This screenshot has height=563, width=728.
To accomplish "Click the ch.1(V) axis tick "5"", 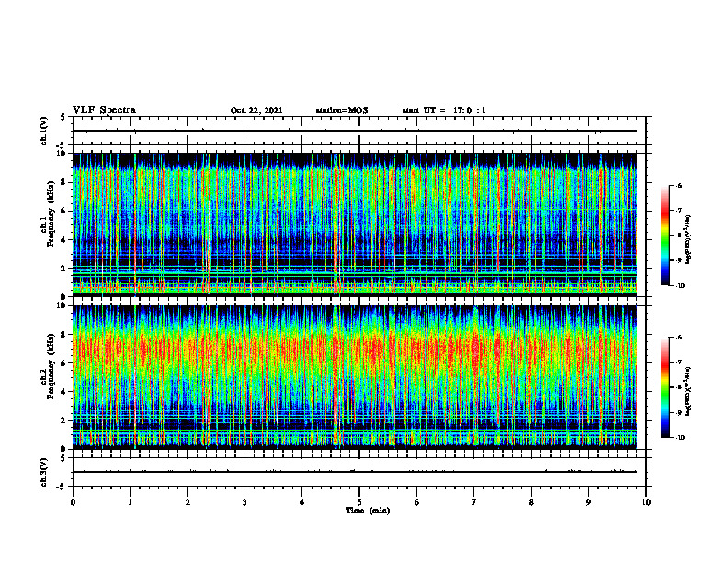I will pos(64,118).
